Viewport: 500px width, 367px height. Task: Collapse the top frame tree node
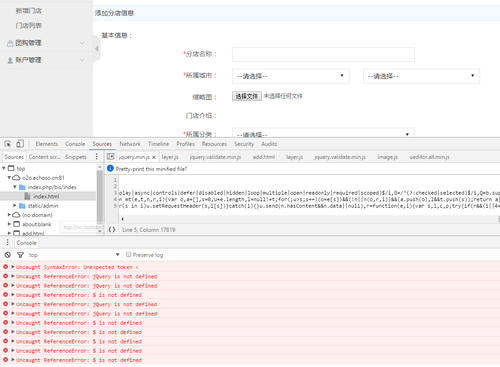4,168
